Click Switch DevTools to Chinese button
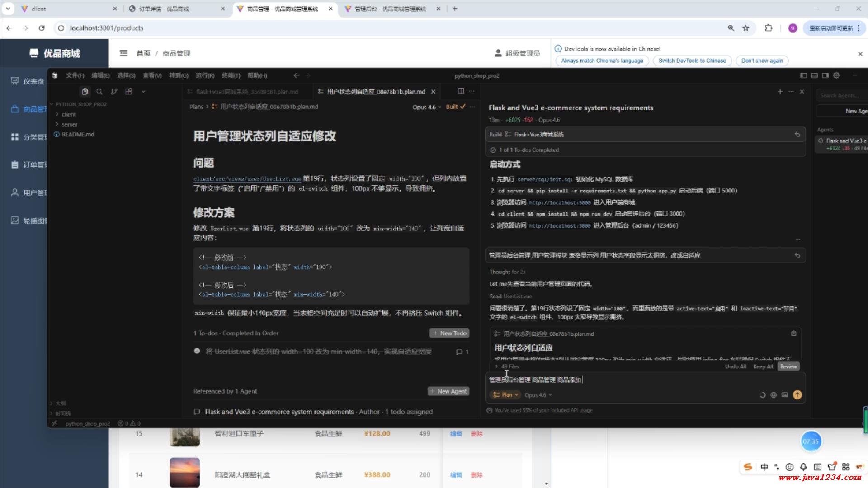This screenshot has height=488, width=868. point(692,61)
